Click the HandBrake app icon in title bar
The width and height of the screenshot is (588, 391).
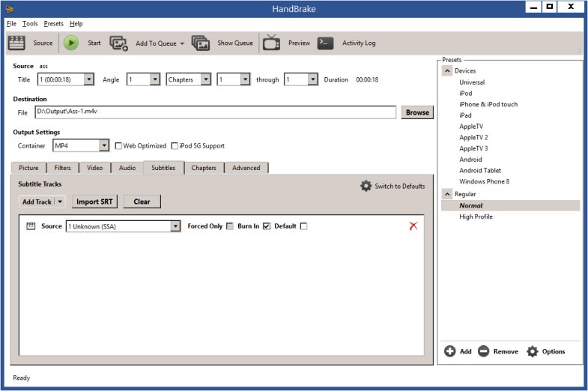[x=10, y=9]
